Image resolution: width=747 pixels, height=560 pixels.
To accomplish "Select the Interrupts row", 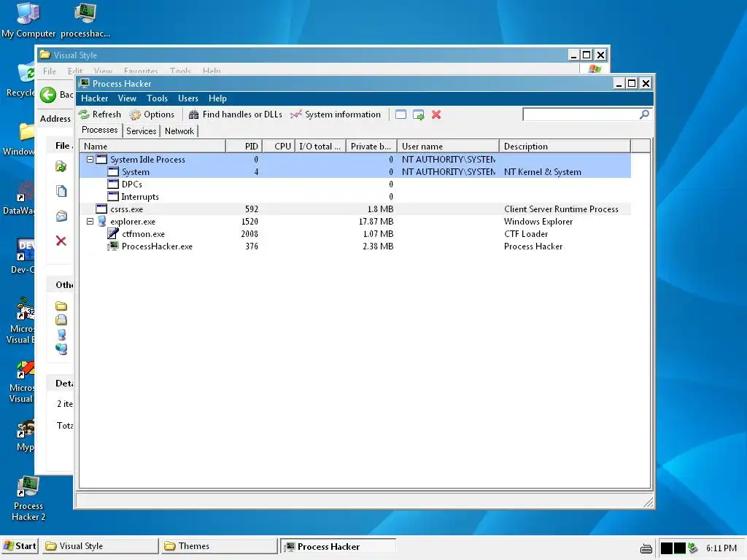I will click(x=355, y=197).
